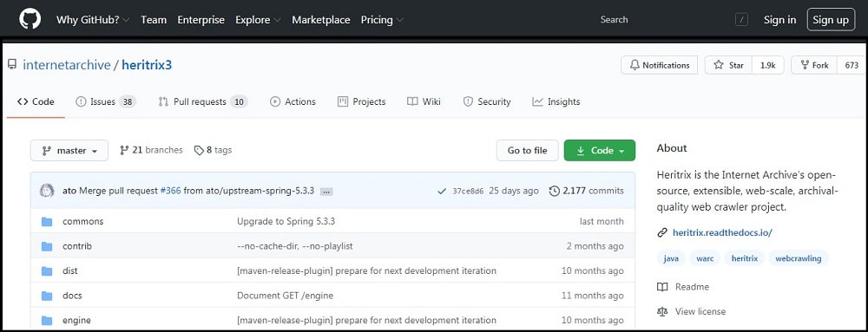This screenshot has width=868, height=332.
Task: View the 21 branches link
Action: point(151,150)
